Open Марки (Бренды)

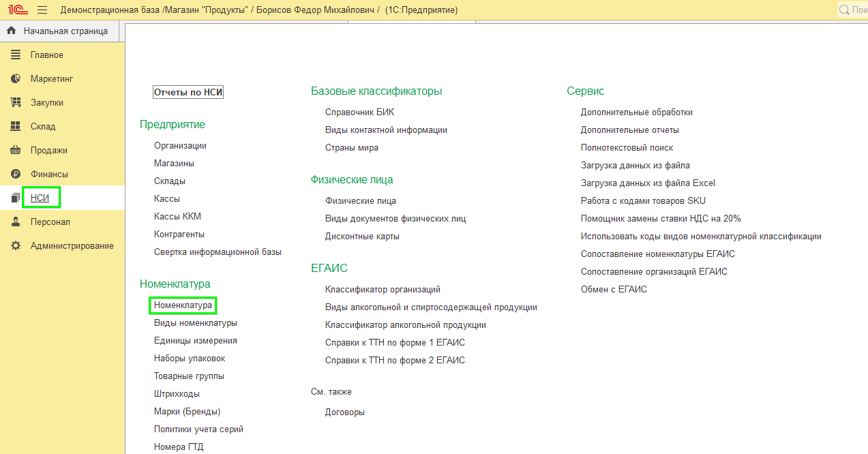(x=188, y=411)
